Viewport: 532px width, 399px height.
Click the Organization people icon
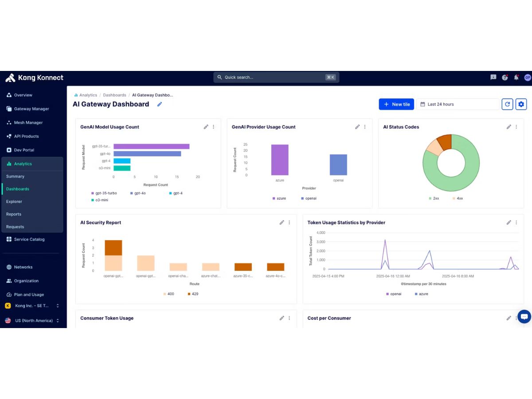pyautogui.click(x=9, y=281)
